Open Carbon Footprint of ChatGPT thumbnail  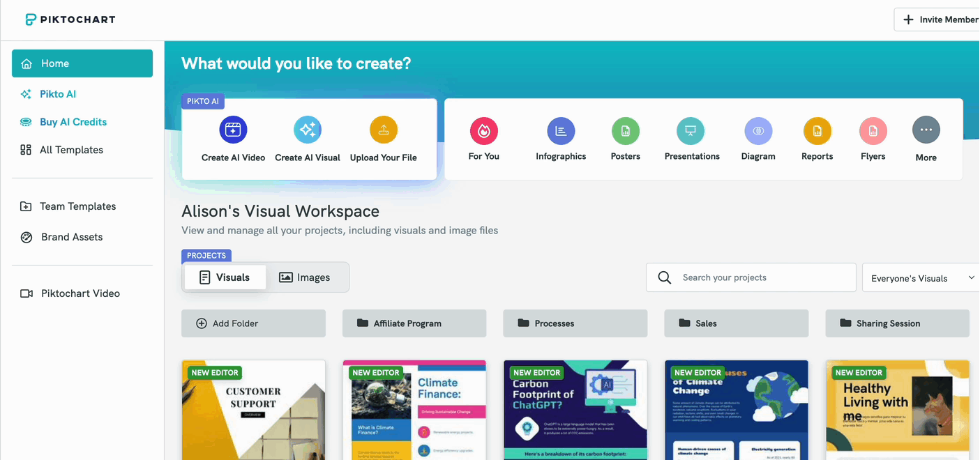575,410
